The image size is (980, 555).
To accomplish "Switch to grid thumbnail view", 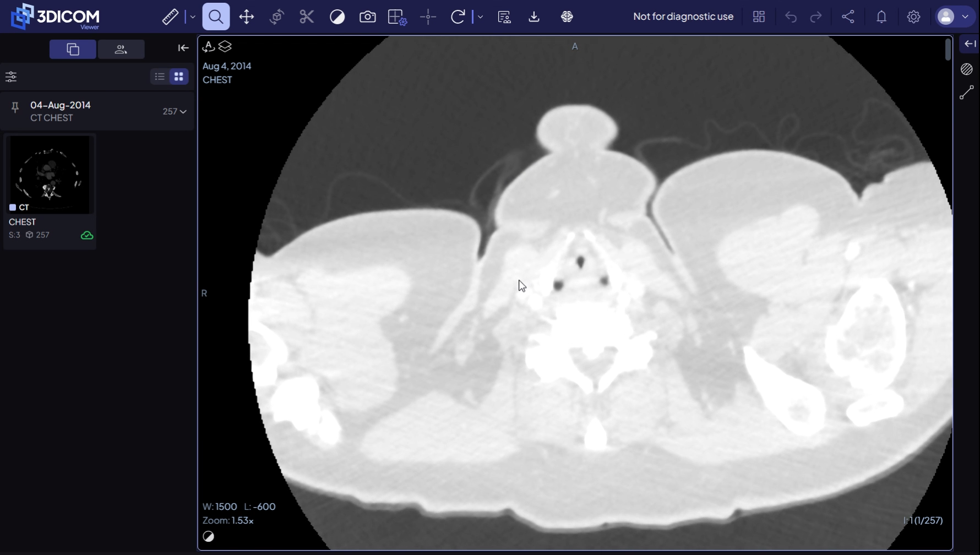I will (179, 77).
